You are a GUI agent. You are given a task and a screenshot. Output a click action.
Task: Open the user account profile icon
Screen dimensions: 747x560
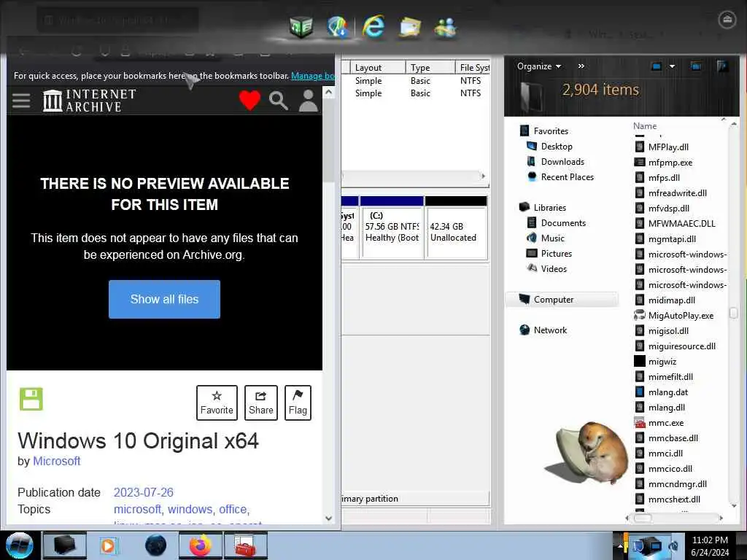(x=309, y=101)
